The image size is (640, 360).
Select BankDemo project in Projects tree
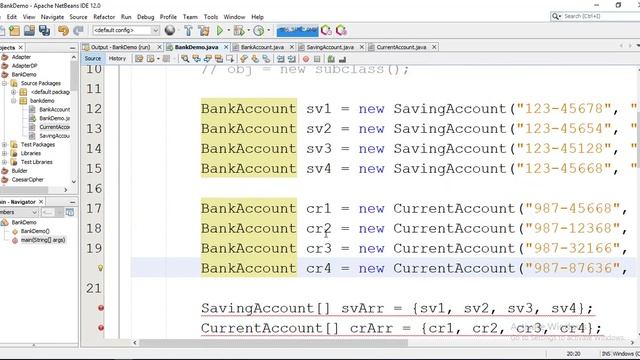tap(24, 75)
